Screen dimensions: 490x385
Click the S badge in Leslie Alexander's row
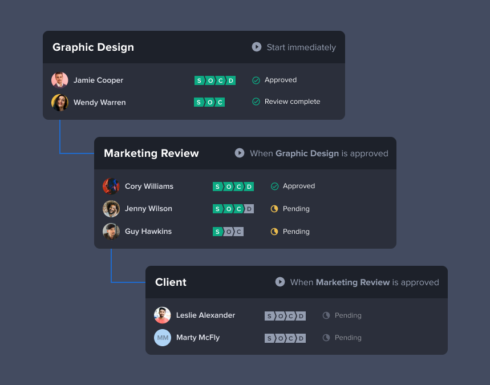tap(269, 316)
